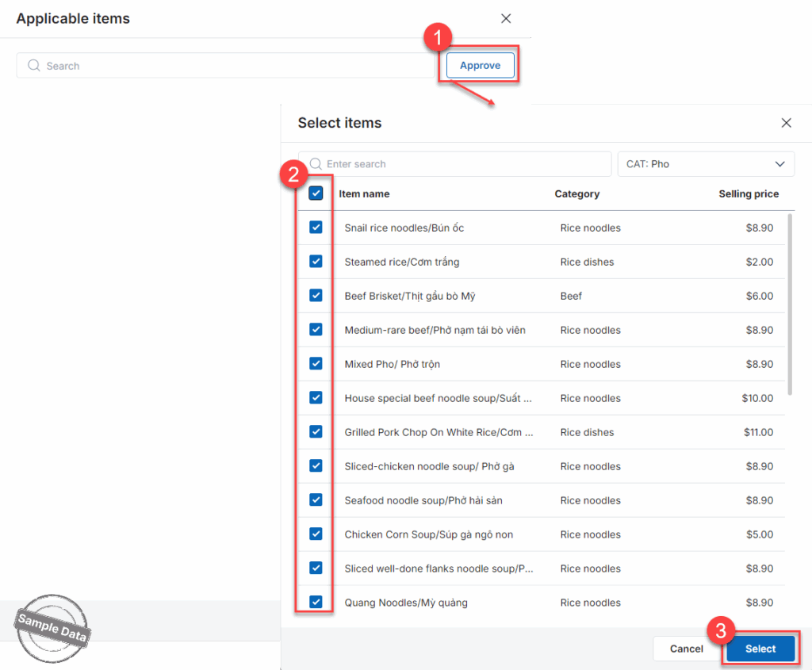Close the Select items dialog

click(786, 123)
